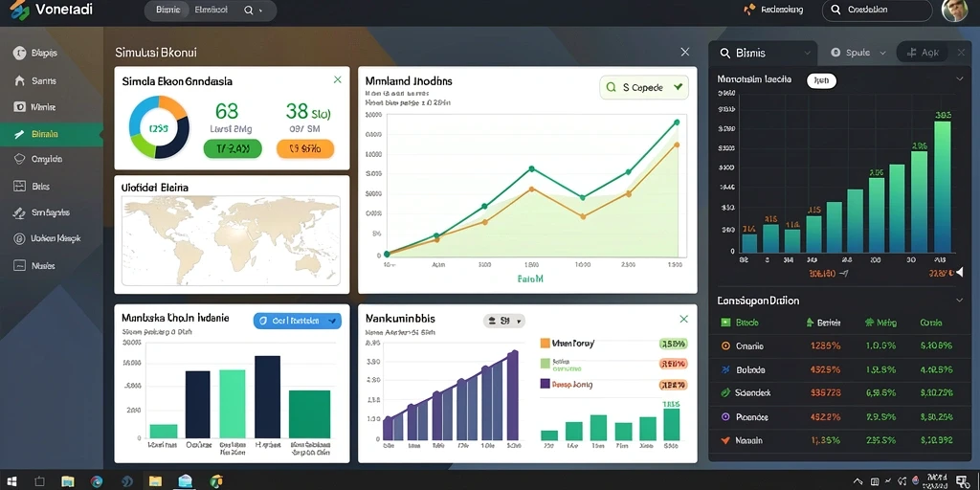
Task: Switch to the Bismis top tab
Action: coord(167,10)
